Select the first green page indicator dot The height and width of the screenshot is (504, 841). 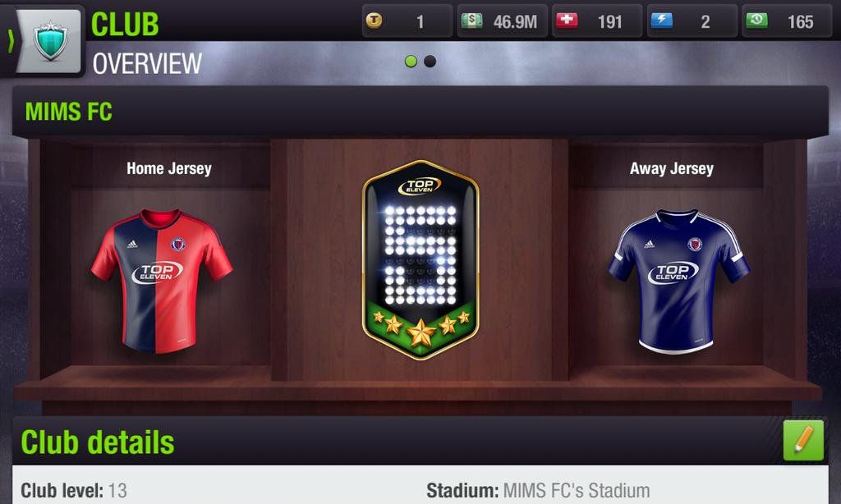[411, 61]
